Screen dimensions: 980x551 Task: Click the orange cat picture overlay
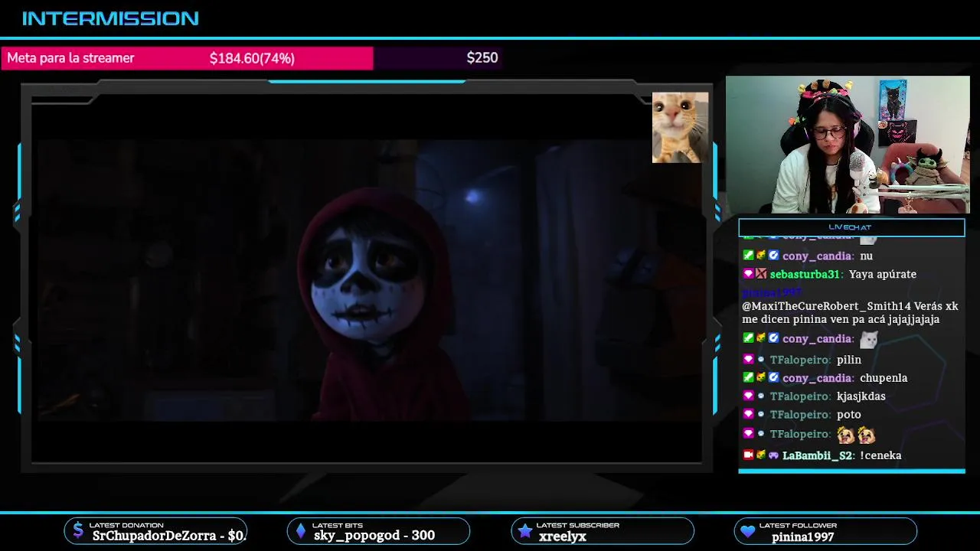pos(680,128)
